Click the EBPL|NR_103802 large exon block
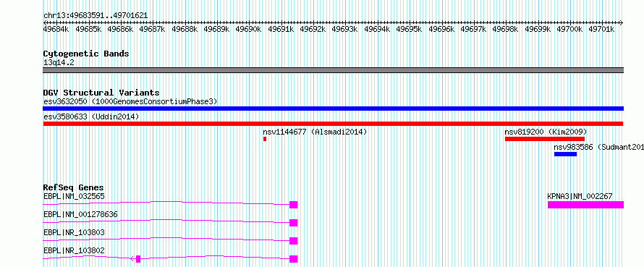 click(x=293, y=259)
